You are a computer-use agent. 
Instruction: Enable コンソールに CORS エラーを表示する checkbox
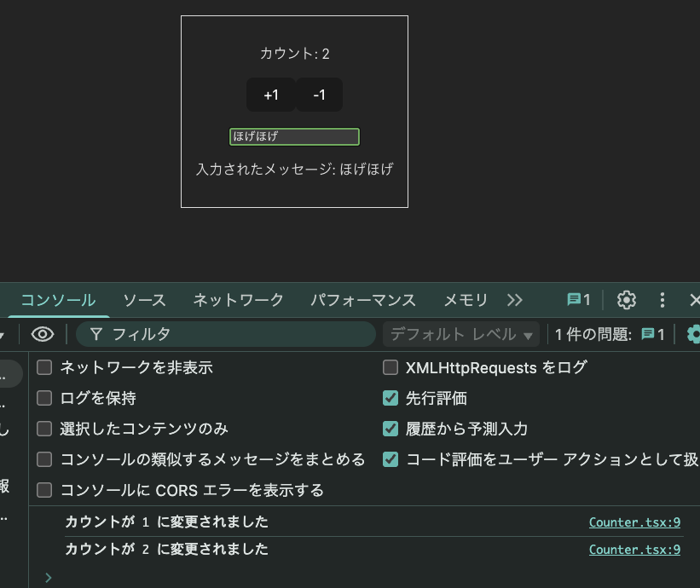[x=44, y=490]
